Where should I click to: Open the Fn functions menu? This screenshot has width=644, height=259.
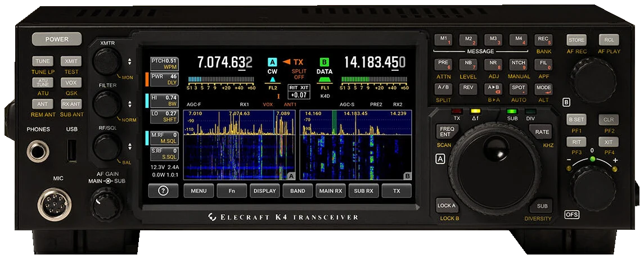(232, 190)
